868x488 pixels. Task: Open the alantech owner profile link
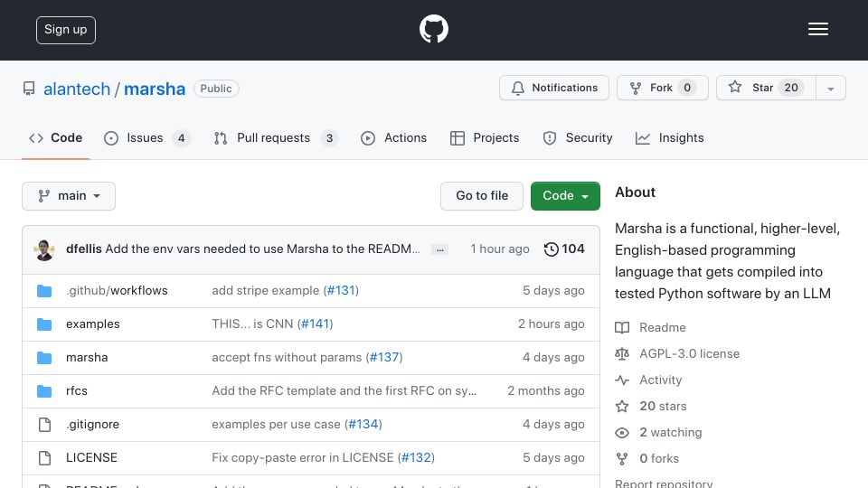pyautogui.click(x=77, y=89)
